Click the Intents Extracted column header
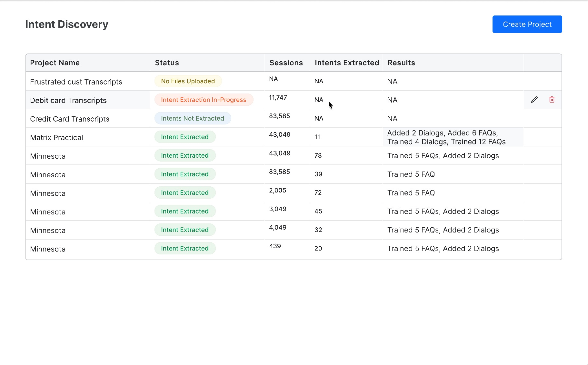588x365 pixels. (x=347, y=63)
